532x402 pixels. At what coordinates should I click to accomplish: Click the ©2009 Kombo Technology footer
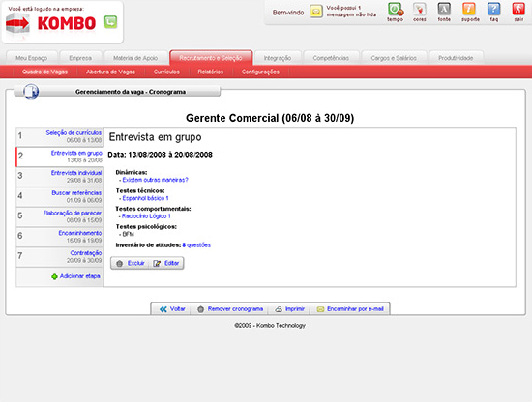point(270,325)
